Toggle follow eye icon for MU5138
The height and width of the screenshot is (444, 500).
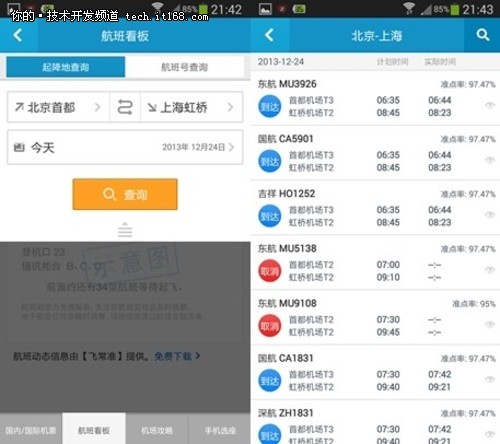490,270
